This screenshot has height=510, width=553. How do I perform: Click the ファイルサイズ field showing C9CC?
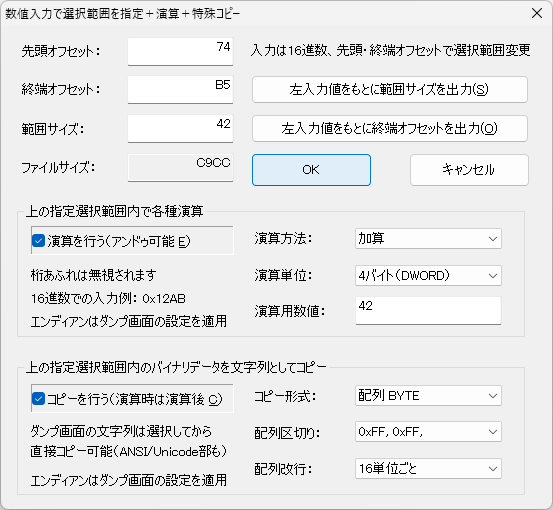click(180, 168)
